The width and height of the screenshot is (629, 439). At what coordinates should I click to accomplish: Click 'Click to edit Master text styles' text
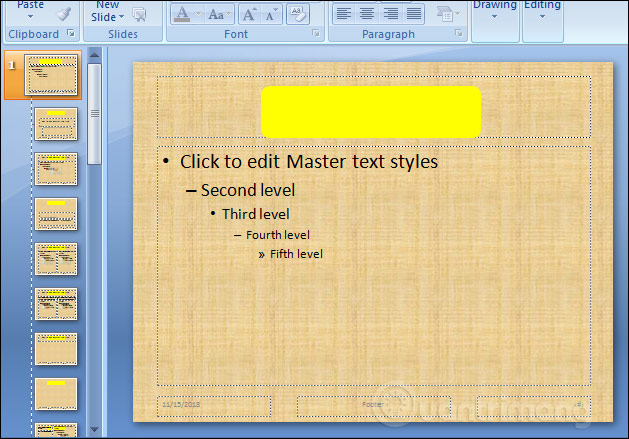point(309,162)
